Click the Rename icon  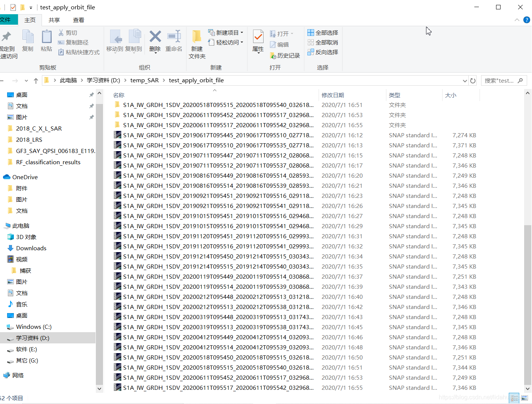tap(174, 37)
